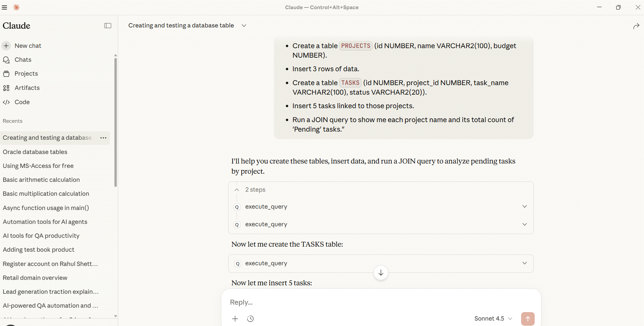Open the hamburger menu icon
The width and height of the screenshot is (644, 326).
pos(4,7)
